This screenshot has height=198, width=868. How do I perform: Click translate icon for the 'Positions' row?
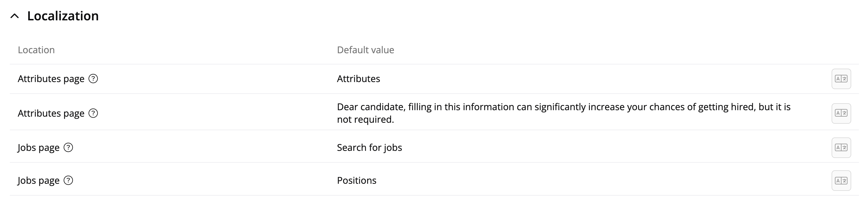click(841, 180)
